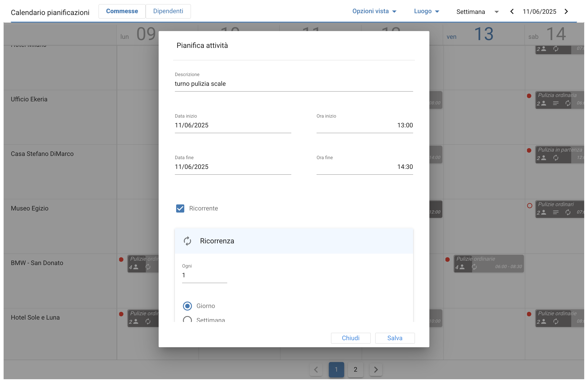Uncheck the Ricorrente checkbox

click(x=180, y=208)
